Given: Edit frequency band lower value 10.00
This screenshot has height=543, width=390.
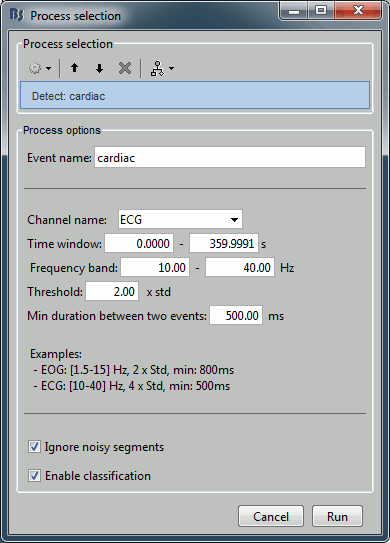Looking at the screenshot, I should tap(155, 267).
